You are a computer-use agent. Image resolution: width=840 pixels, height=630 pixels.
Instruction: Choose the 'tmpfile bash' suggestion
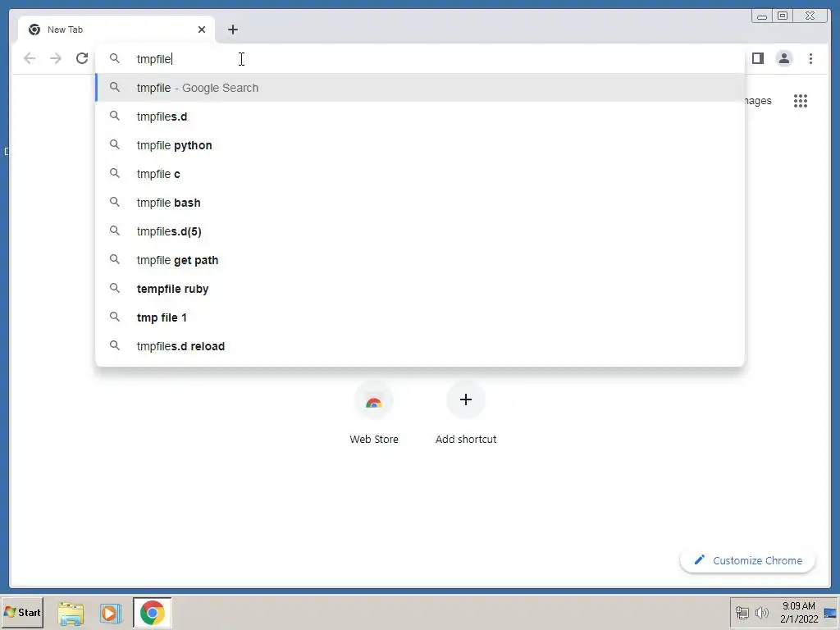pyautogui.click(x=420, y=203)
